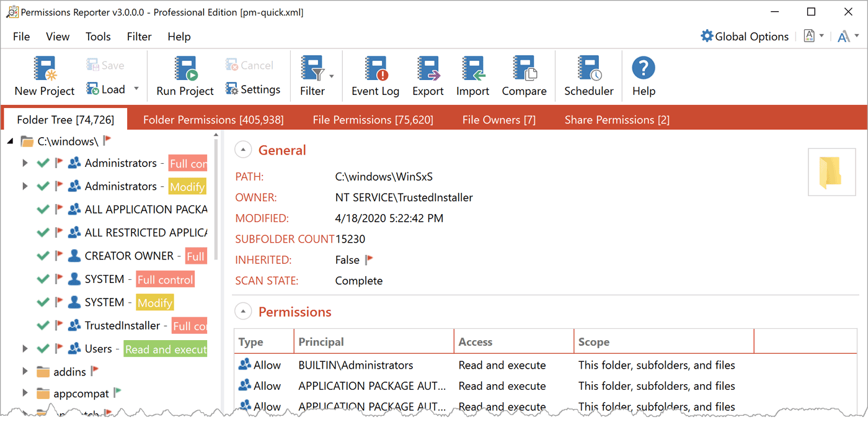This screenshot has height=427, width=868.
Task: Open the File menu
Action: [21, 37]
